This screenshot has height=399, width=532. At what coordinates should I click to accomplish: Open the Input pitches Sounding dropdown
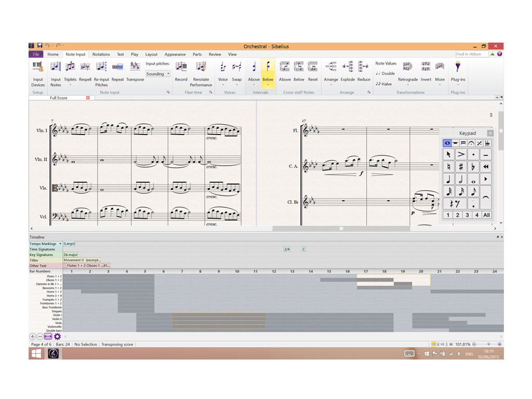coord(157,74)
